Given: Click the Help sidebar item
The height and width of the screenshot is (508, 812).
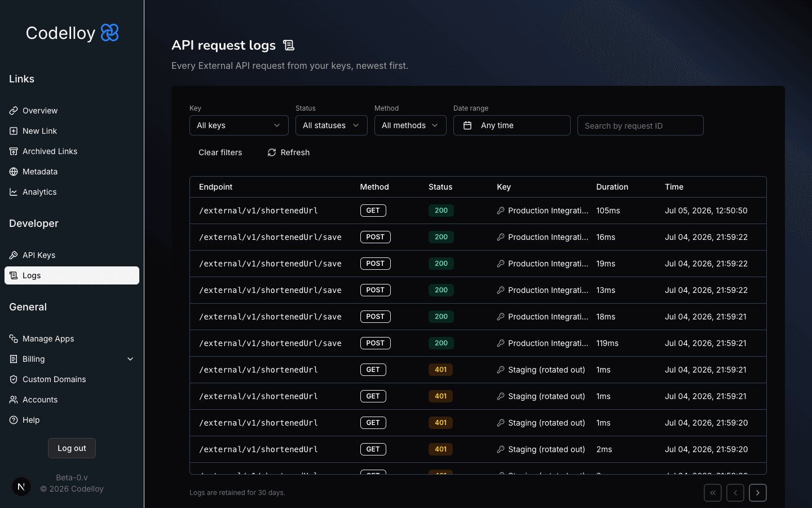Looking at the screenshot, I should (x=72, y=420).
